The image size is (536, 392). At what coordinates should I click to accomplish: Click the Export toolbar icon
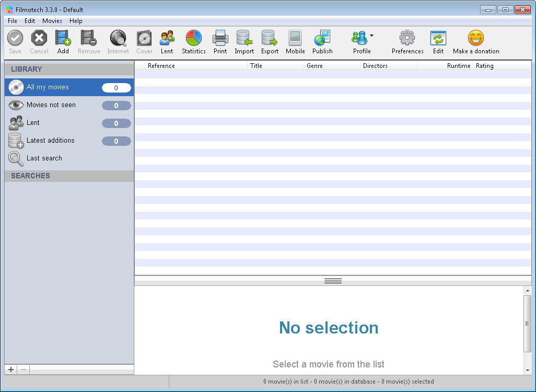270,39
